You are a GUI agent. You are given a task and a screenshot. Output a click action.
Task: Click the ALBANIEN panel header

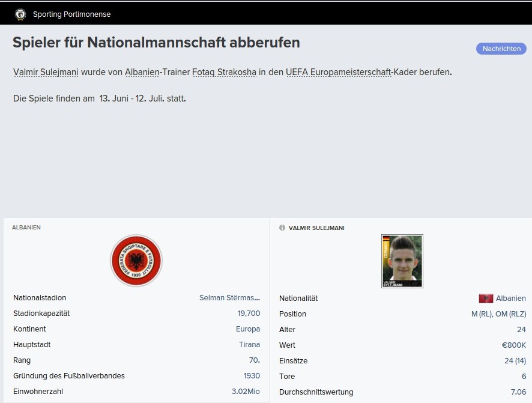click(x=26, y=228)
